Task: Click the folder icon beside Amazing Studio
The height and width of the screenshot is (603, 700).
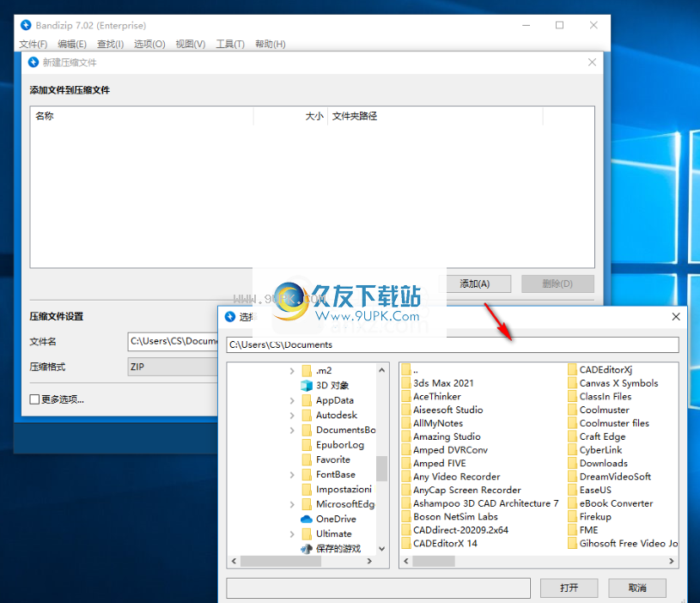Action: pos(405,436)
